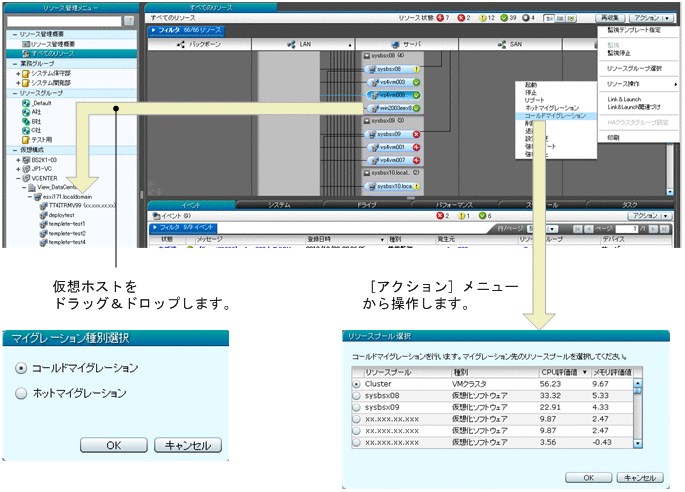This screenshot has height=492, width=685.
Task: Choose ホットマイグレーション in the submenu
Action: point(552,108)
